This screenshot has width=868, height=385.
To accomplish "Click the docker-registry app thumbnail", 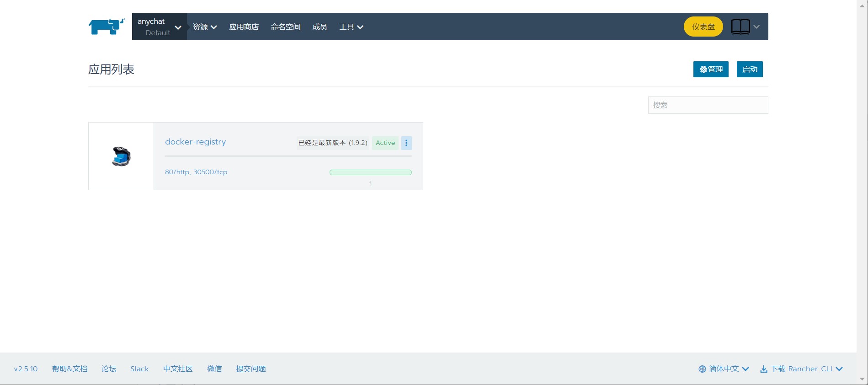I will tap(121, 156).
